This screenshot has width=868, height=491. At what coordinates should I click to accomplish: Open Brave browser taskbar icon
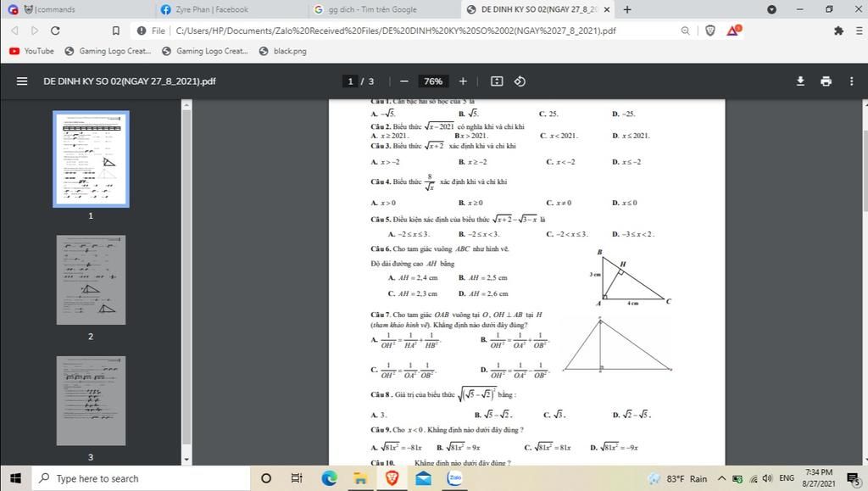(392, 478)
